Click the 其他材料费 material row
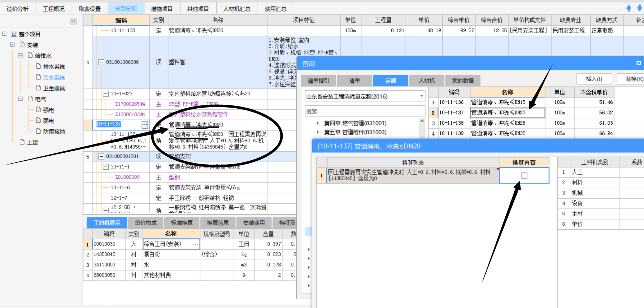Screen dimensions: 644x308 [x=190, y=275]
